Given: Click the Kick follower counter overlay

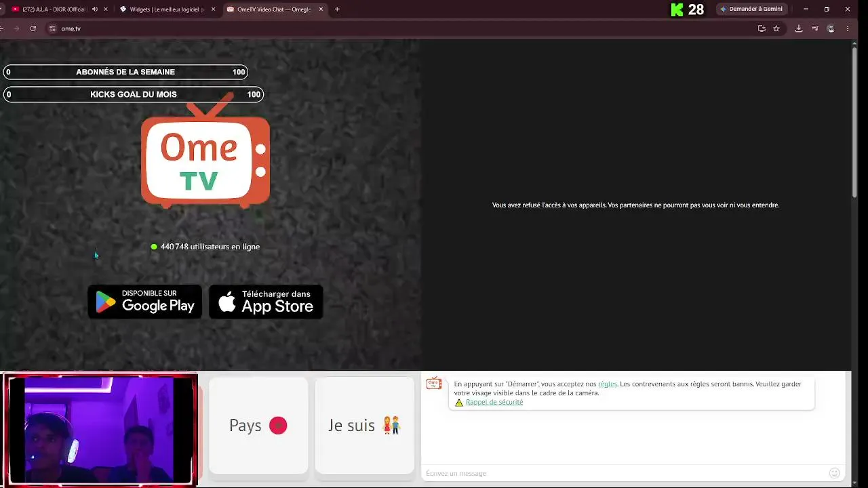Looking at the screenshot, I should (x=687, y=9).
